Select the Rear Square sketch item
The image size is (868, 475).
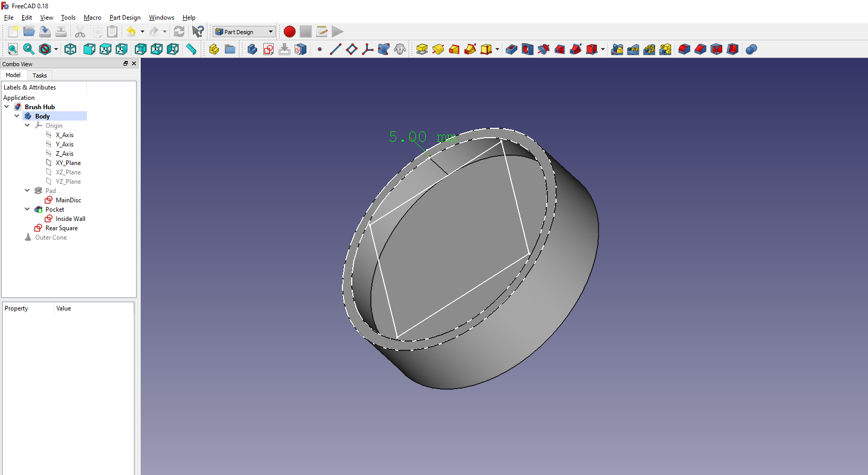tap(62, 228)
